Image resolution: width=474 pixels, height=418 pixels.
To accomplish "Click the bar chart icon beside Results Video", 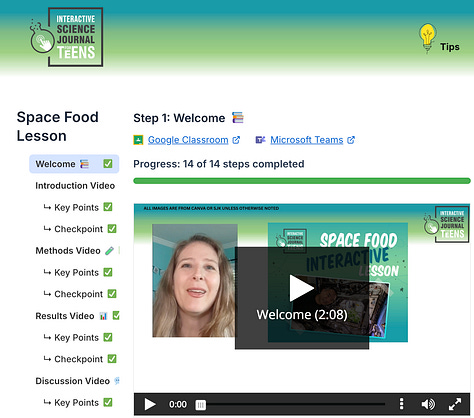I will [103, 316].
